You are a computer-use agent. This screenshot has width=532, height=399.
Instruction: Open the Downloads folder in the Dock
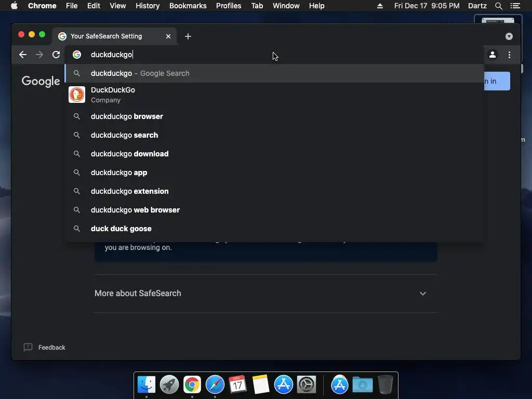362,385
